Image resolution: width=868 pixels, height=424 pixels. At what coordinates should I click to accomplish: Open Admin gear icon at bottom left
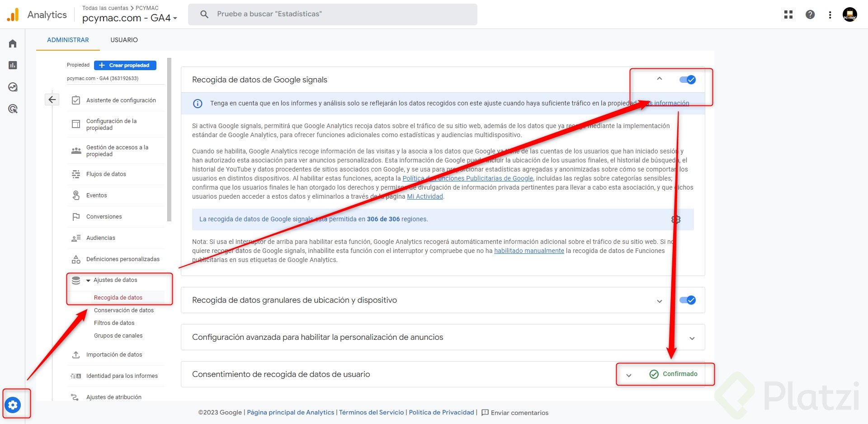(13, 405)
